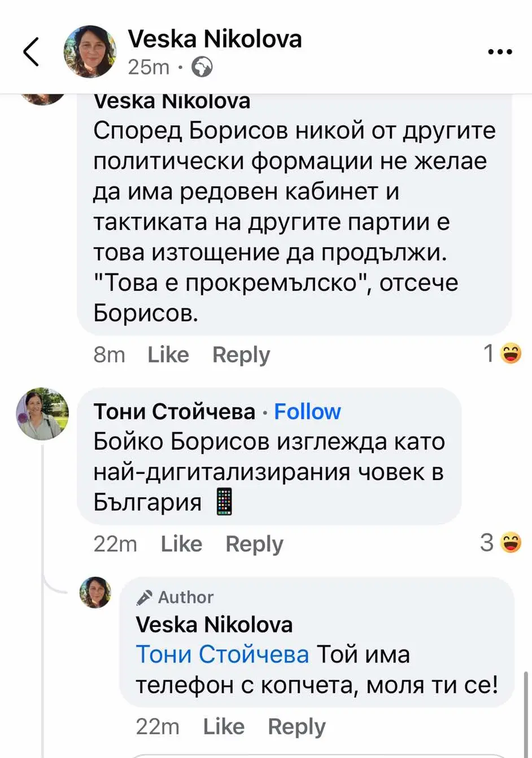Image resolution: width=532 pixels, height=758 pixels.
Task: Tap Veska Nikolova's header profile picture
Action: tap(90, 51)
